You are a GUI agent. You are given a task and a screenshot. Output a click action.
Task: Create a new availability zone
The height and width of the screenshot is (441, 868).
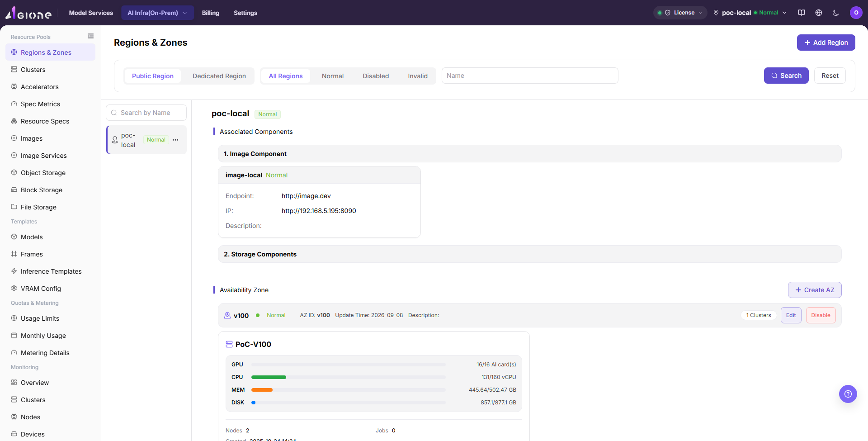(x=815, y=290)
